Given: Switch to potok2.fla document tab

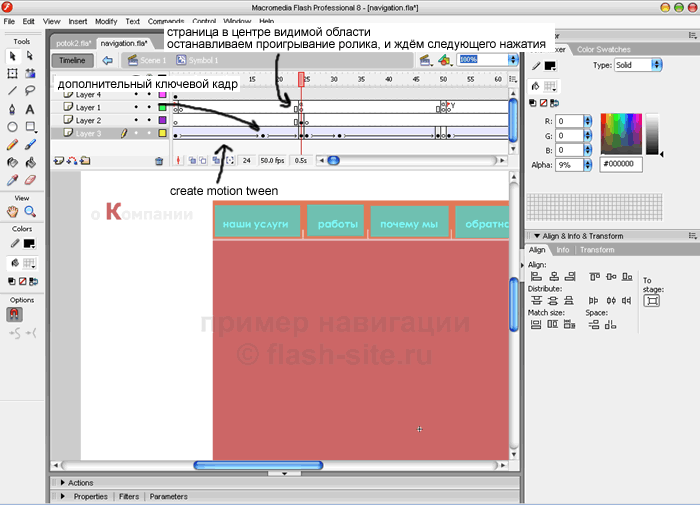Looking at the screenshot, I should 74,43.
